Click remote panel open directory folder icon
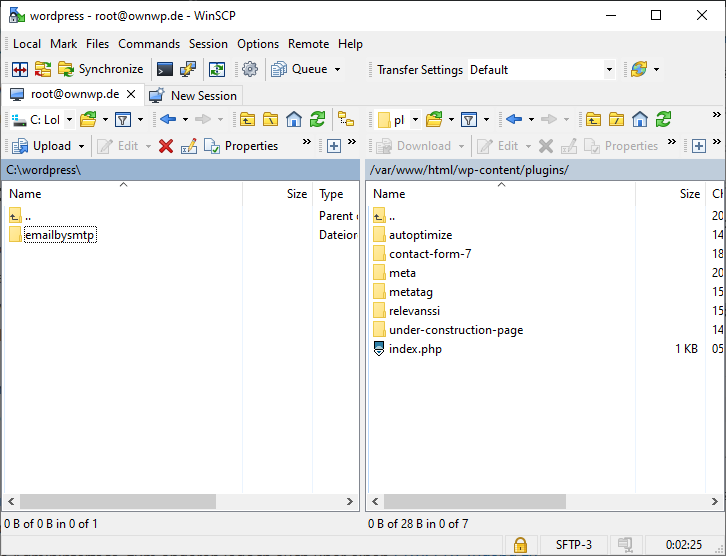Image resolution: width=726 pixels, height=556 pixels. point(434,119)
